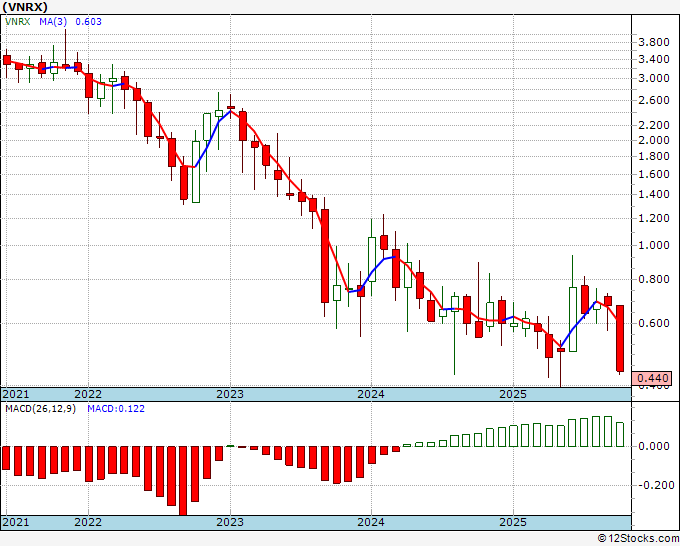Click 2021 on the price chart time axis
The width and height of the screenshot is (680, 546).
[x=16, y=394]
